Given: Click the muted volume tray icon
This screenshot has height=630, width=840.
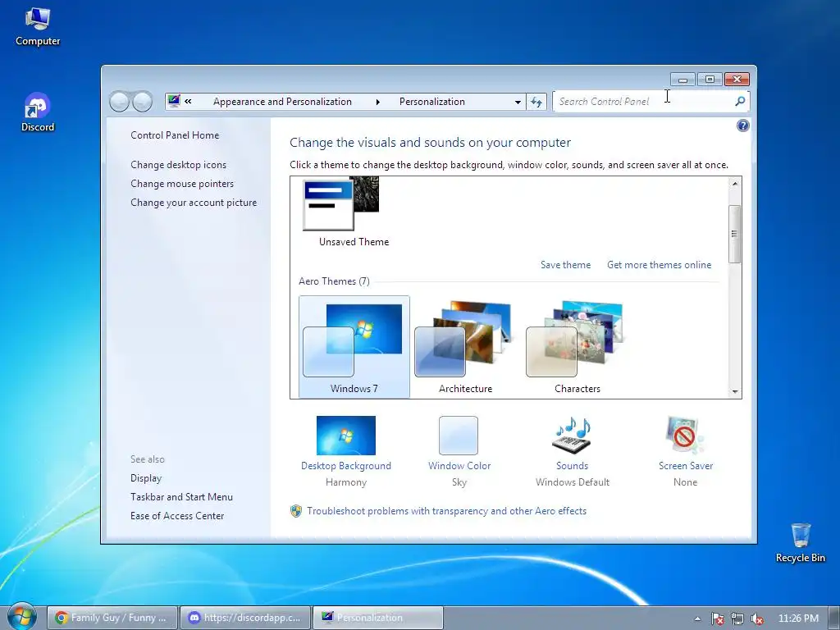Looking at the screenshot, I should click(x=757, y=619).
